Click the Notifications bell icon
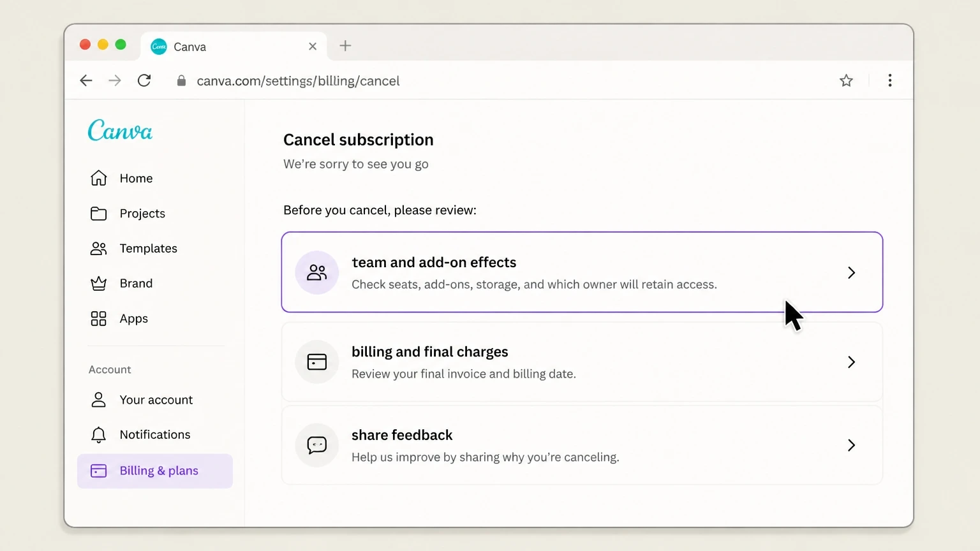The image size is (980, 551). click(x=98, y=435)
